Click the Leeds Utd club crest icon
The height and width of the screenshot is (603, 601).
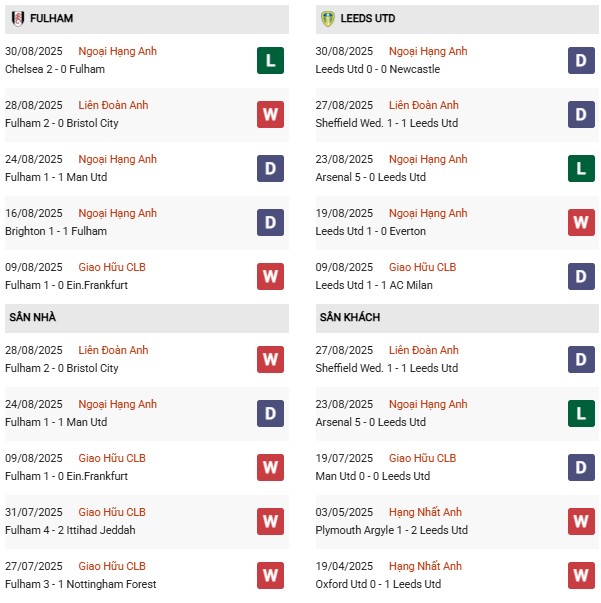click(328, 18)
